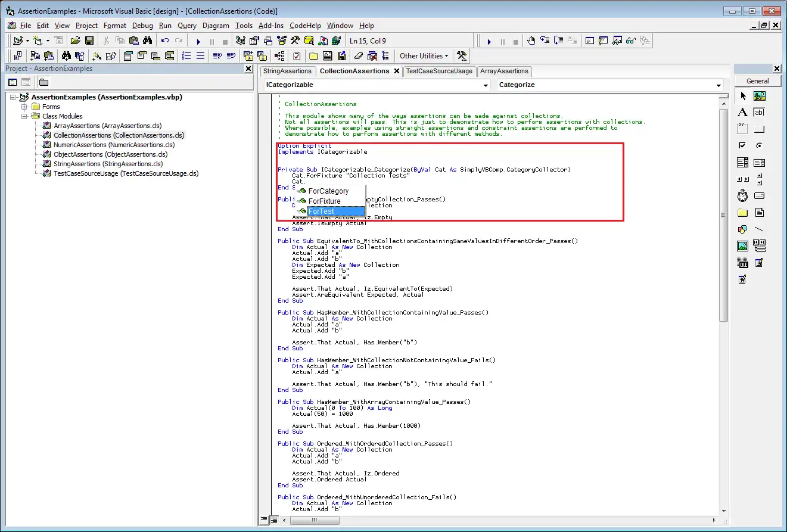Select the Timer control in the toolbox
Image resolution: width=787 pixels, height=532 pixels.
point(742,196)
